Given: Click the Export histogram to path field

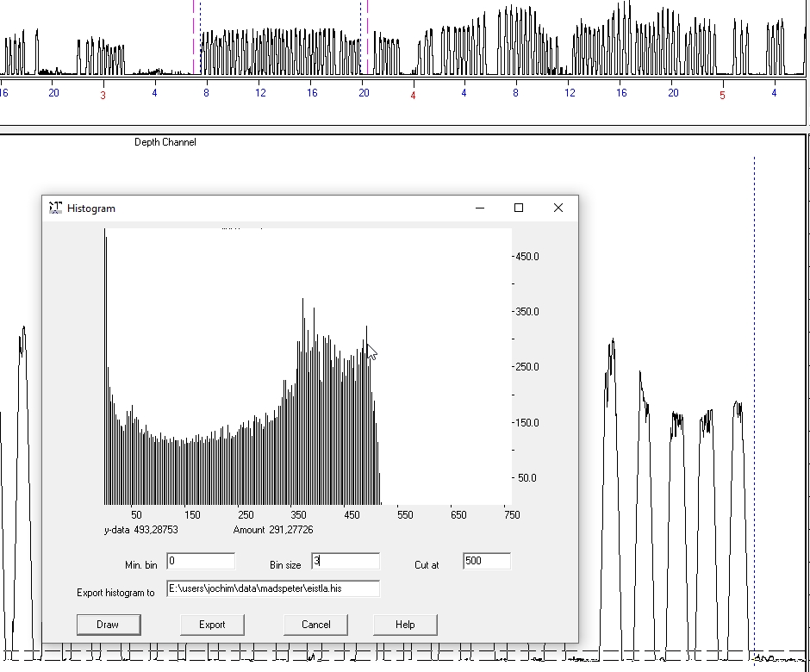Looking at the screenshot, I should [273, 588].
